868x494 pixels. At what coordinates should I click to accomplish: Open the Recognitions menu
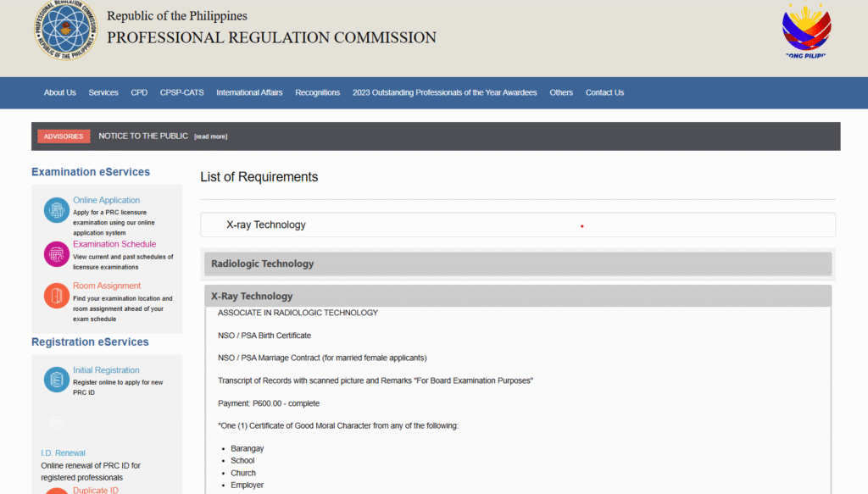click(x=318, y=92)
